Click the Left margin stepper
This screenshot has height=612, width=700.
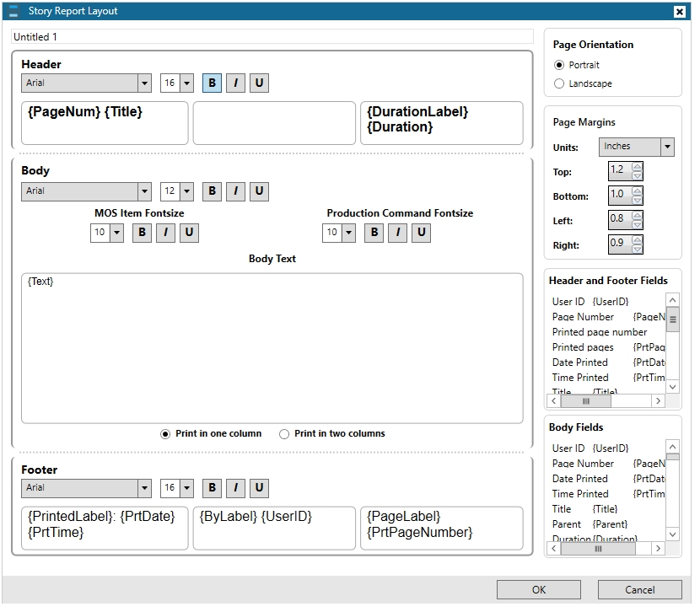point(638,220)
